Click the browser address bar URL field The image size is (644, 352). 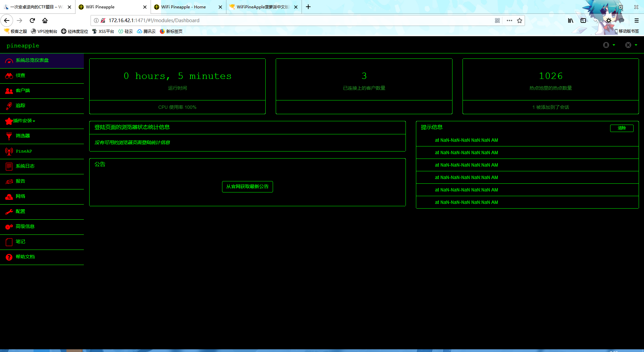click(295, 20)
